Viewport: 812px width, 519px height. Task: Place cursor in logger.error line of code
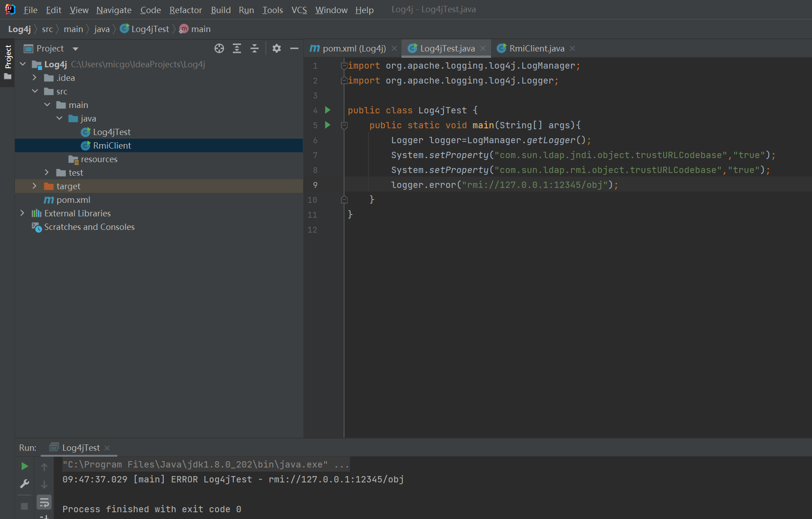tap(504, 185)
